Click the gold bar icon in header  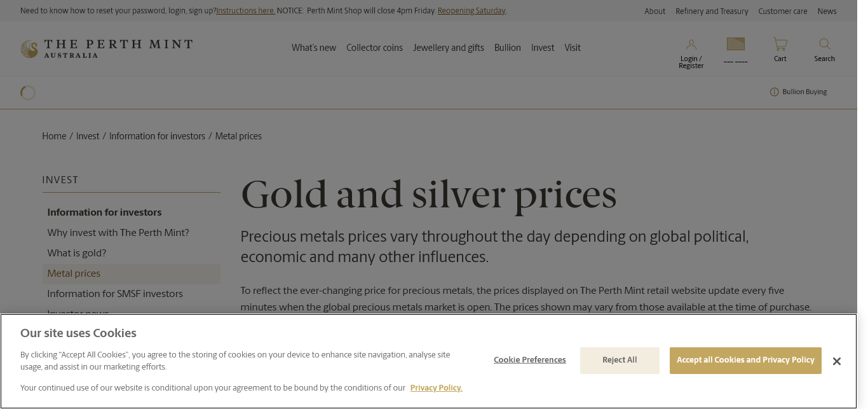735,44
